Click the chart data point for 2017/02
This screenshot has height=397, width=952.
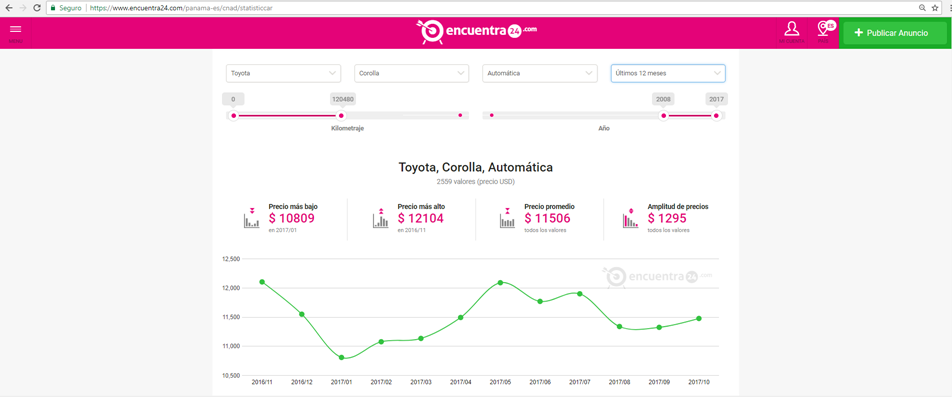click(381, 342)
